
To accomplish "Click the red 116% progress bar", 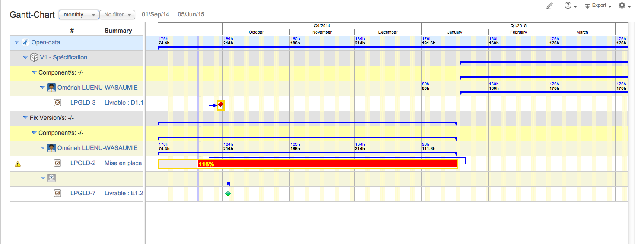I will [327, 164].
